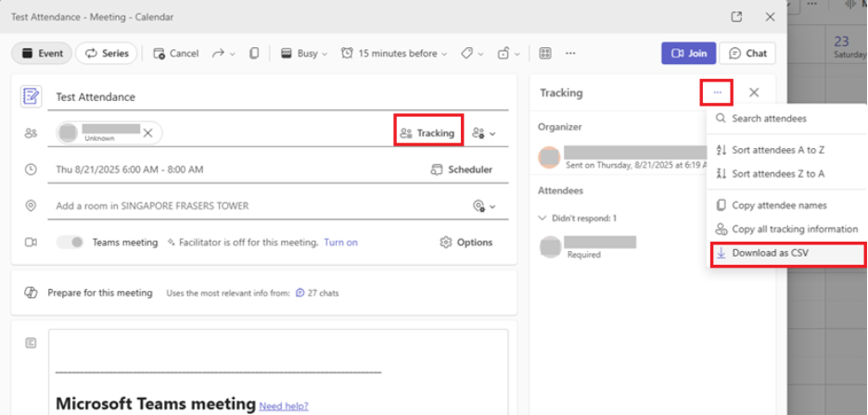The height and width of the screenshot is (415, 868).
Task: Open the room finder location dropdown
Action: 484,207
